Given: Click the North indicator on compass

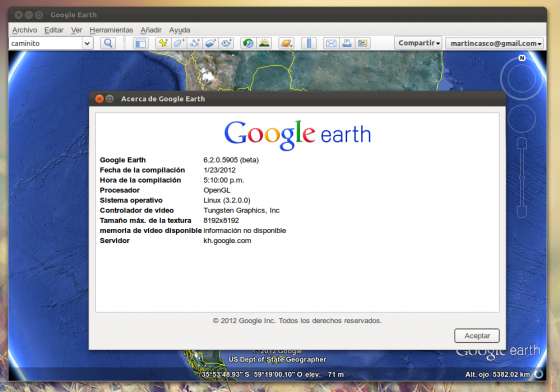Looking at the screenshot, I should [522, 58].
